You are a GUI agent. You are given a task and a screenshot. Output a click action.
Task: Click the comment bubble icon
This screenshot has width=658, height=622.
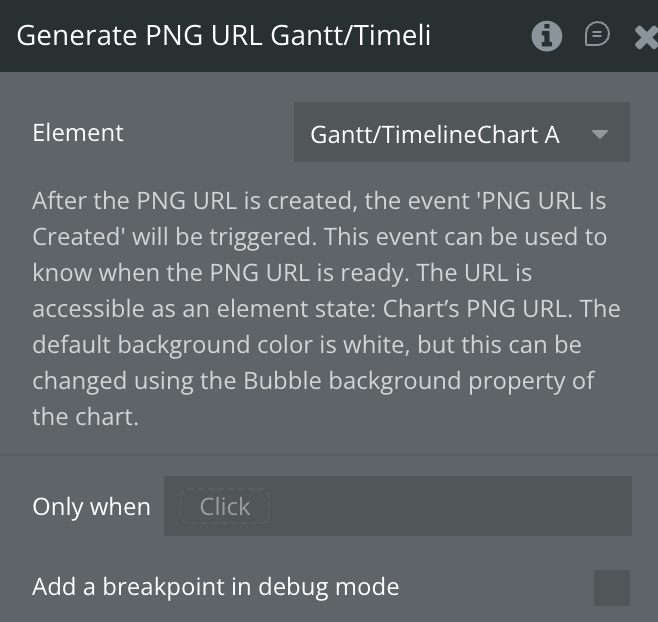597,35
